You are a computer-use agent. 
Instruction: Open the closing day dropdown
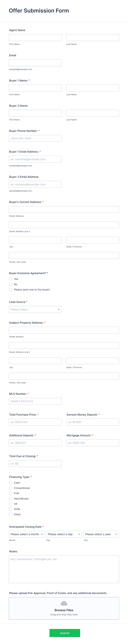[64, 534]
